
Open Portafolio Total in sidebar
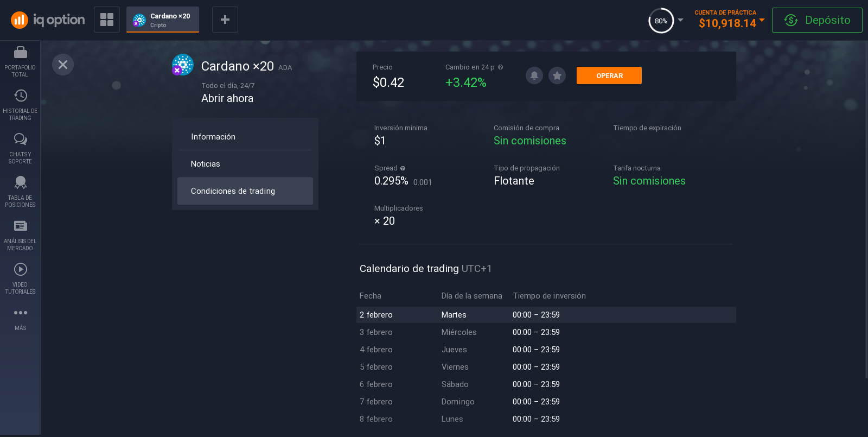click(20, 62)
